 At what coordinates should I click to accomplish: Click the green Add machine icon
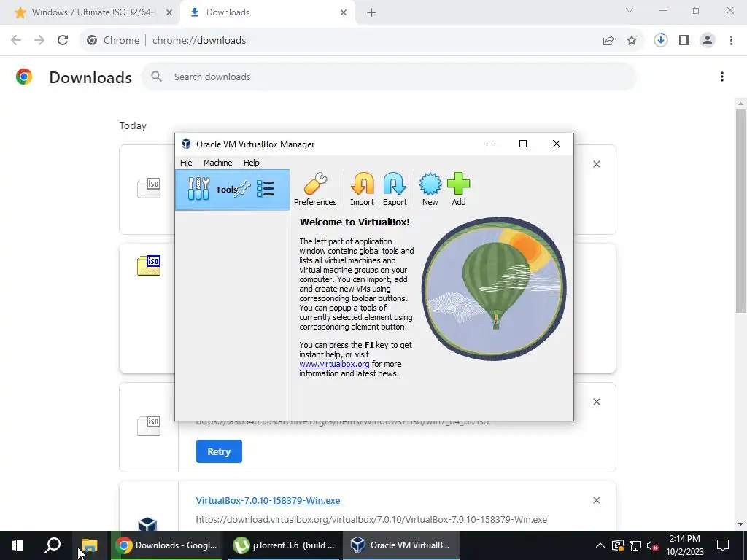459,189
